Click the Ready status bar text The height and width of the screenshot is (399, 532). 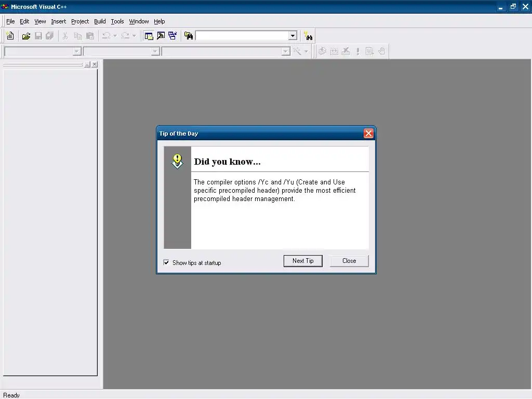coord(11,395)
